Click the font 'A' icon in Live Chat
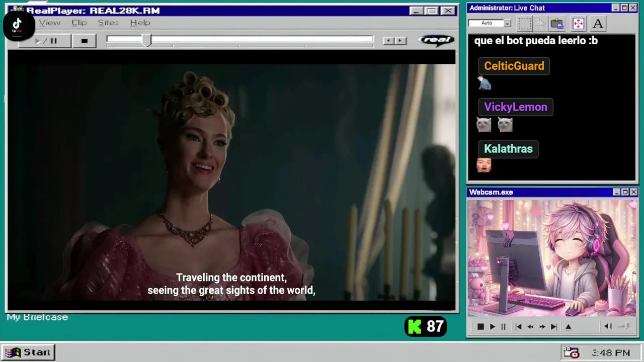 click(x=598, y=23)
